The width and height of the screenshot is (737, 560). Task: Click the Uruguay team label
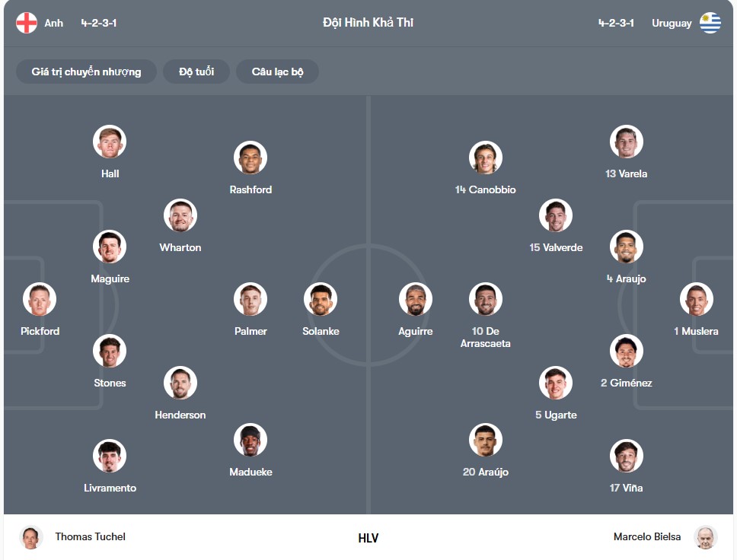pos(672,23)
